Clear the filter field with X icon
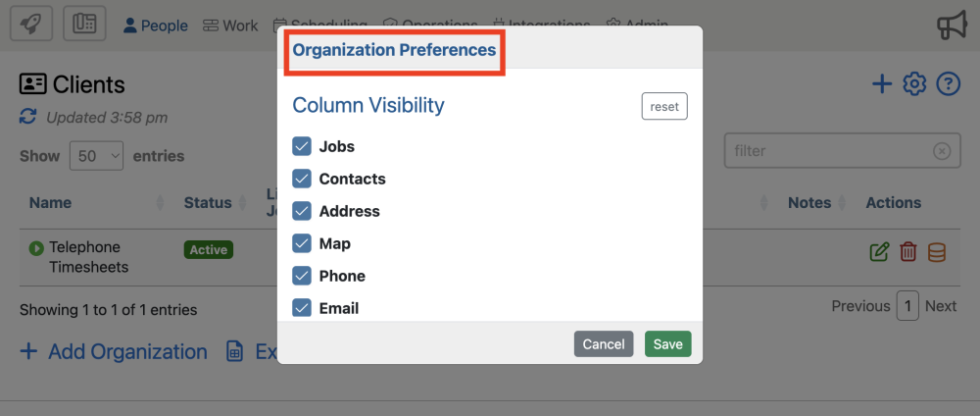Screen dimensions: 980x416 pyautogui.click(x=941, y=151)
